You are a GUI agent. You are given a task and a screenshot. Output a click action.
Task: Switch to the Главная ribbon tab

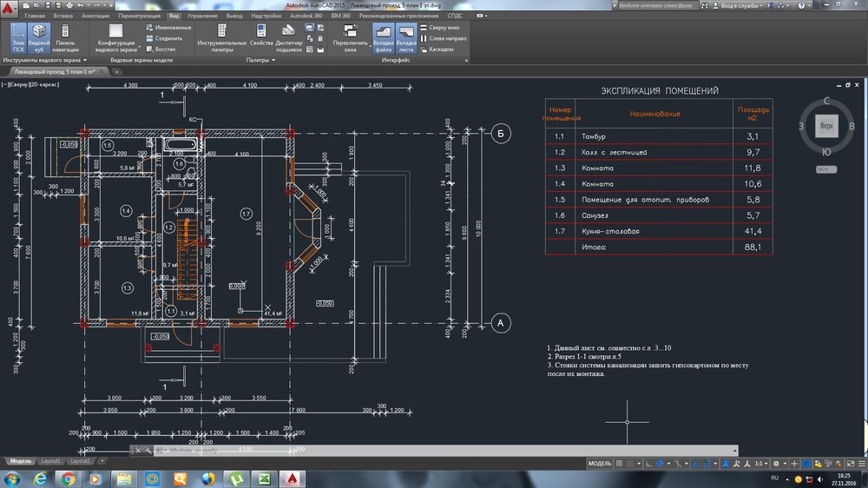(35, 16)
